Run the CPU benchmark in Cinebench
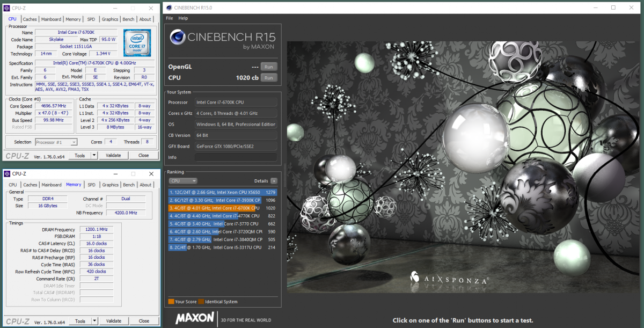The width and height of the screenshot is (644, 328). click(x=269, y=78)
